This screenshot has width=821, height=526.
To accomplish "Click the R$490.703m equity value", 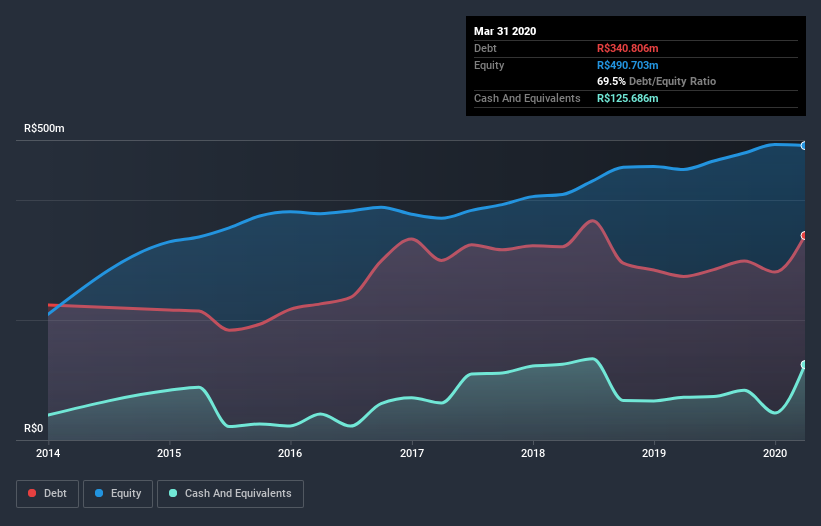I will pos(628,65).
